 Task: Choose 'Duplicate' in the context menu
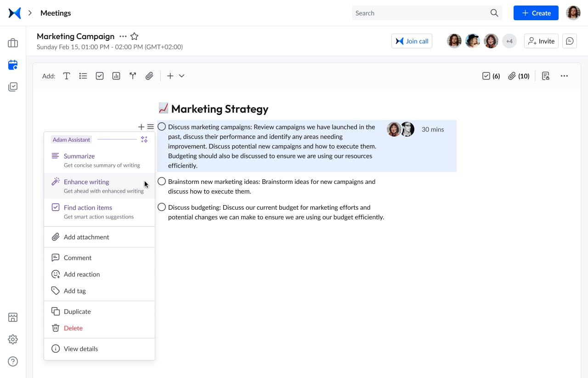(x=77, y=311)
